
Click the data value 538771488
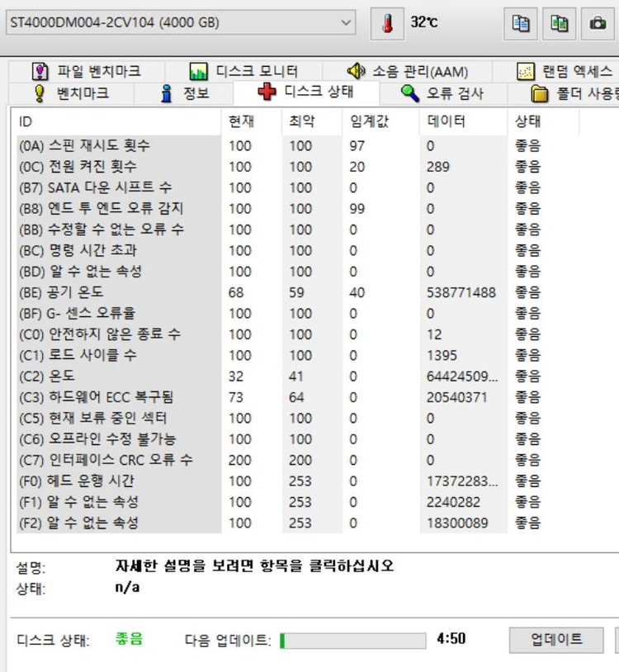pyautogui.click(x=461, y=293)
